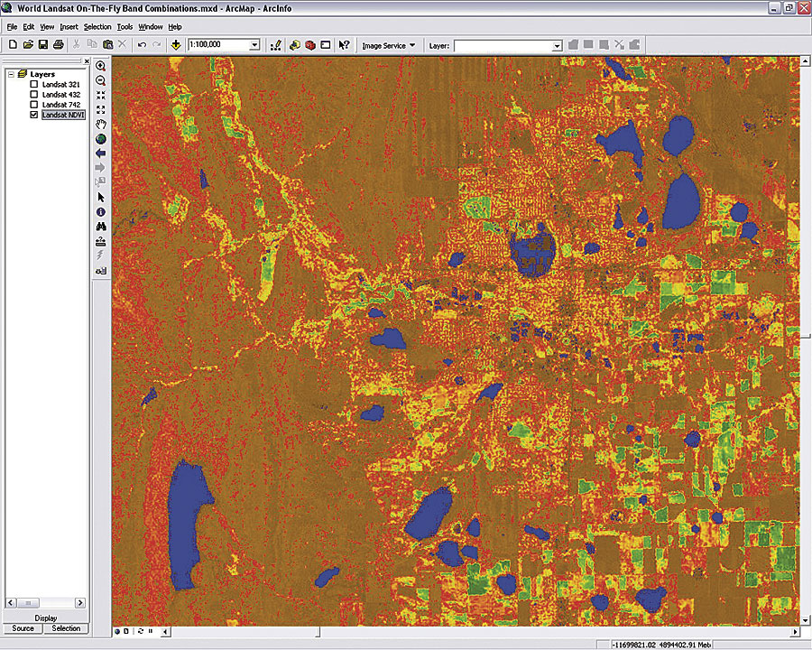
Task: Click the Landsat 432 layer name
Action: 61,95
